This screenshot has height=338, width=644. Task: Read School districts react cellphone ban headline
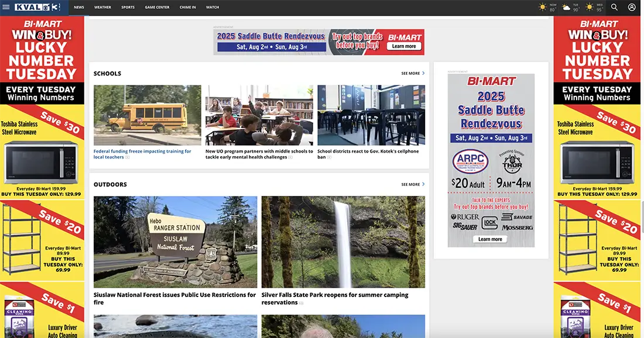coord(368,154)
